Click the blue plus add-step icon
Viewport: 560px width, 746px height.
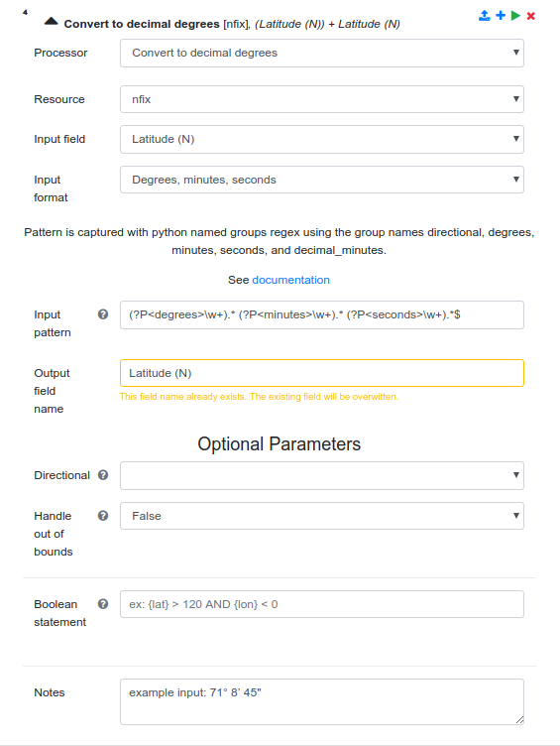(x=501, y=16)
